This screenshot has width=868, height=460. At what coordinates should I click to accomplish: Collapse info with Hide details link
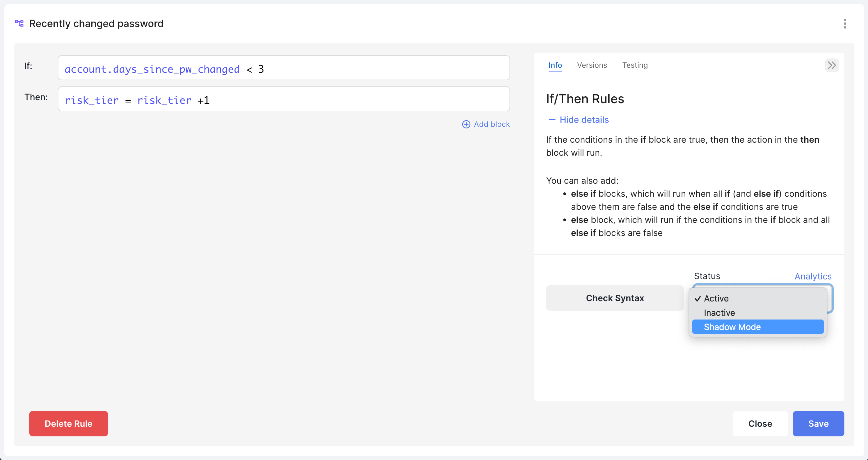point(584,120)
